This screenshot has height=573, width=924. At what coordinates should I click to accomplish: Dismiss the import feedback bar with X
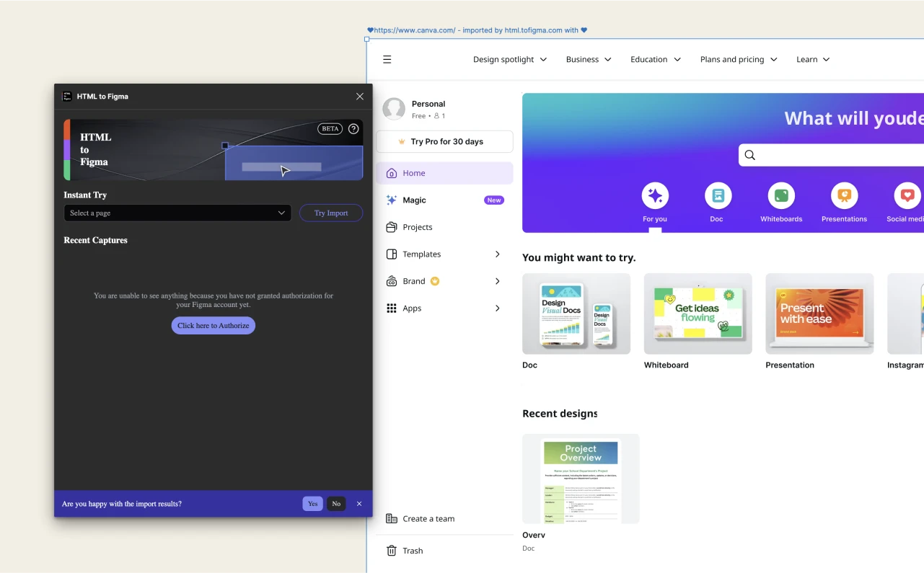(359, 504)
